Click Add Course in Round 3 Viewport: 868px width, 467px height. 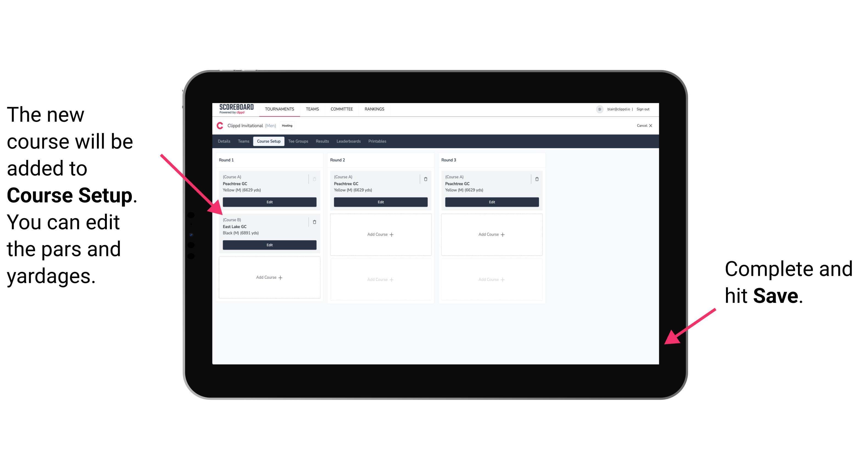491,233
